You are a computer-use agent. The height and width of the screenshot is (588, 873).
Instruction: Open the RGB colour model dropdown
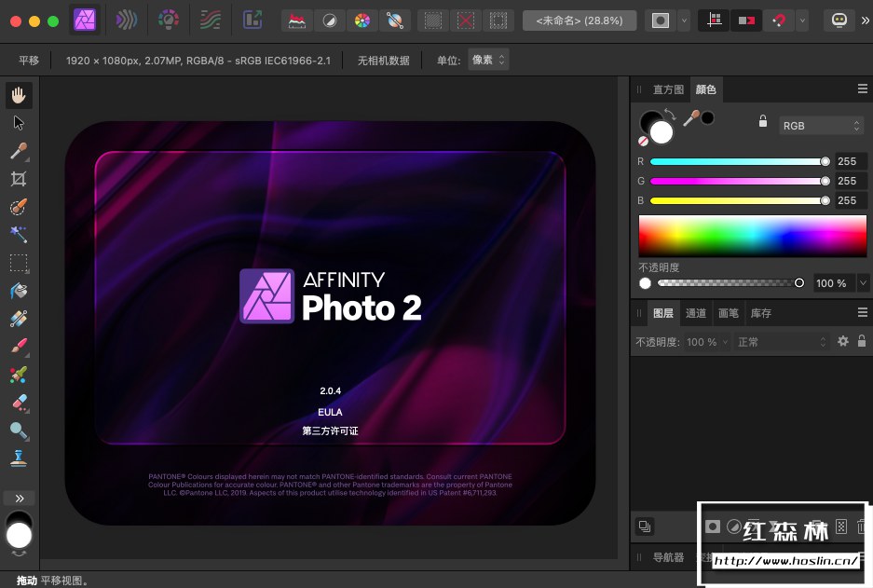pyautogui.click(x=821, y=126)
